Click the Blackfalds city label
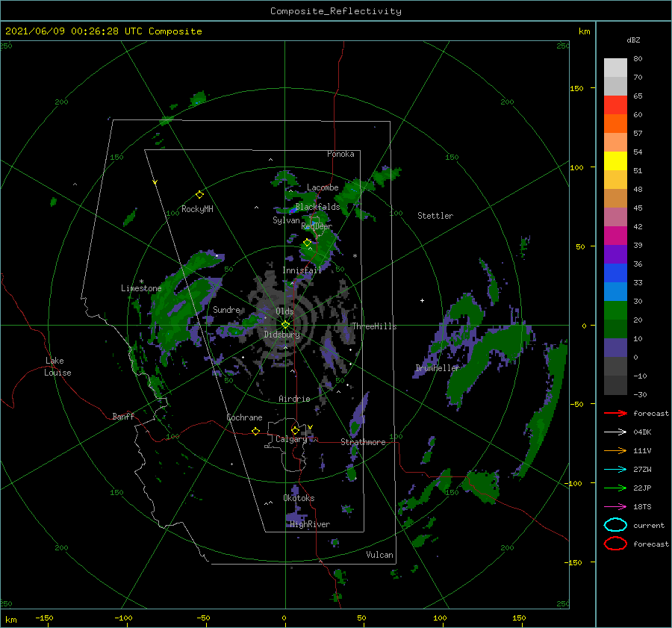Image resolution: width=672 pixels, height=628 pixels. coord(317,207)
